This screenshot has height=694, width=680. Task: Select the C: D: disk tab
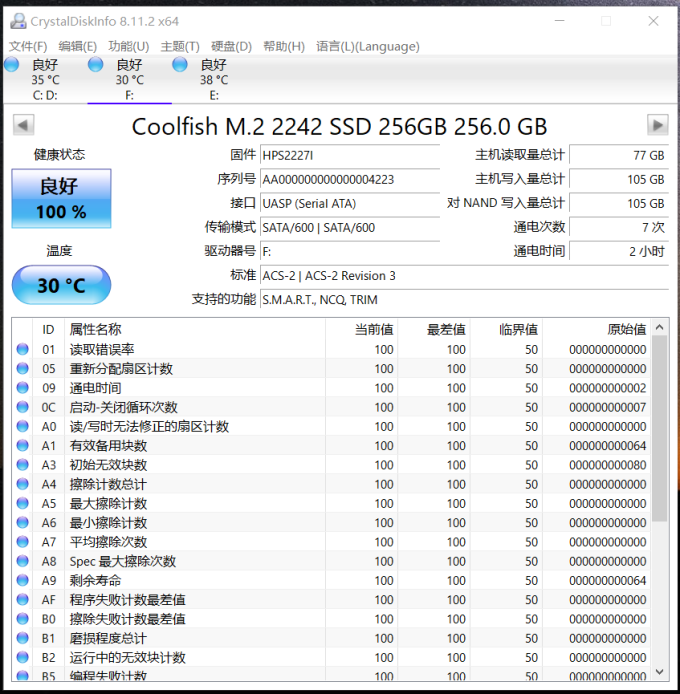click(x=45, y=80)
